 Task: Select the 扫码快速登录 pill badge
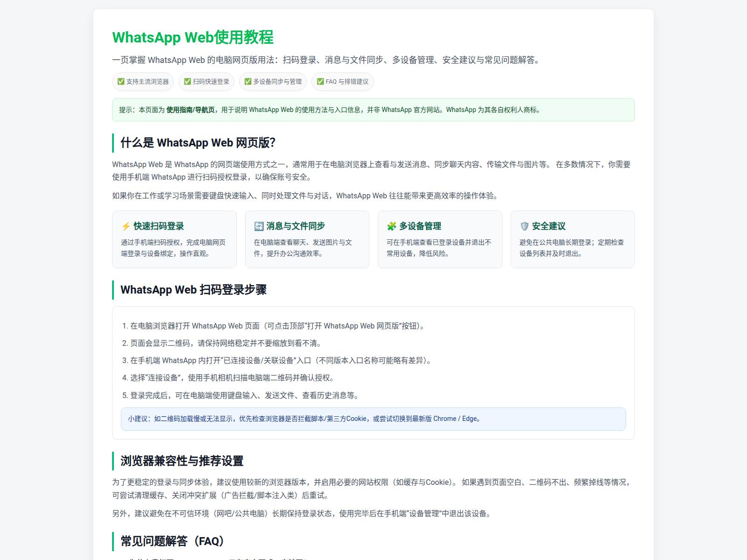pyautogui.click(x=206, y=82)
